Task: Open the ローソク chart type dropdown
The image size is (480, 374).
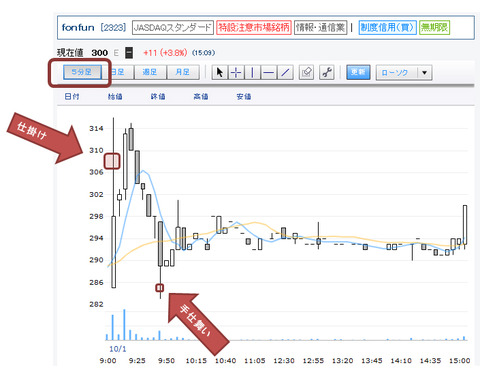Action: click(x=404, y=73)
